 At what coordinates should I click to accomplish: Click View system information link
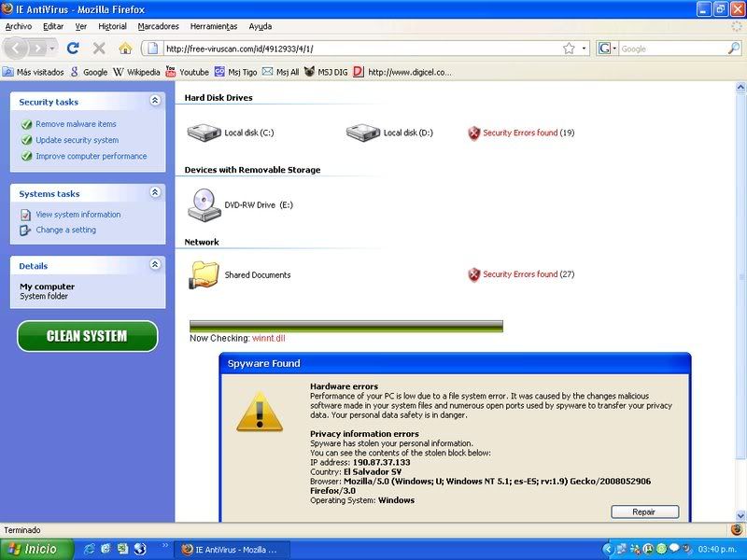[x=78, y=215]
